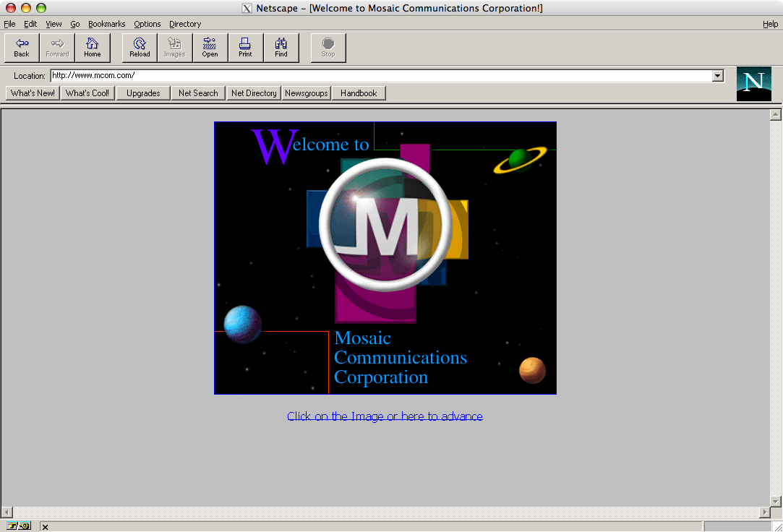This screenshot has width=783, height=532.
Task: Print the page using toolbar icon
Action: pyautogui.click(x=245, y=48)
